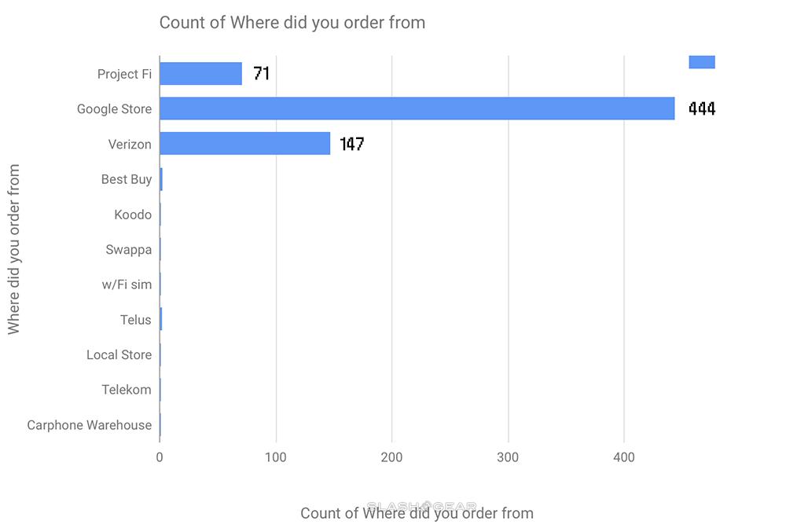786x532 pixels.
Task: Click the 71 data label
Action: pyautogui.click(x=262, y=74)
